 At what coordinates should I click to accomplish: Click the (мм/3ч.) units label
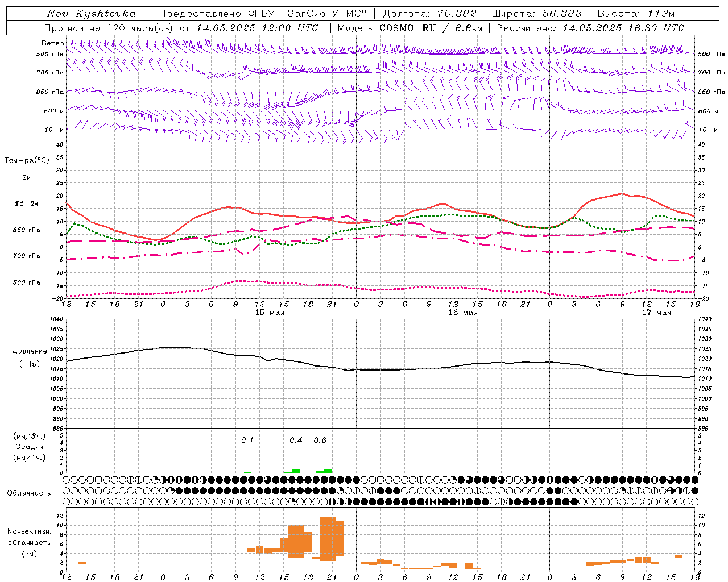click(x=29, y=436)
